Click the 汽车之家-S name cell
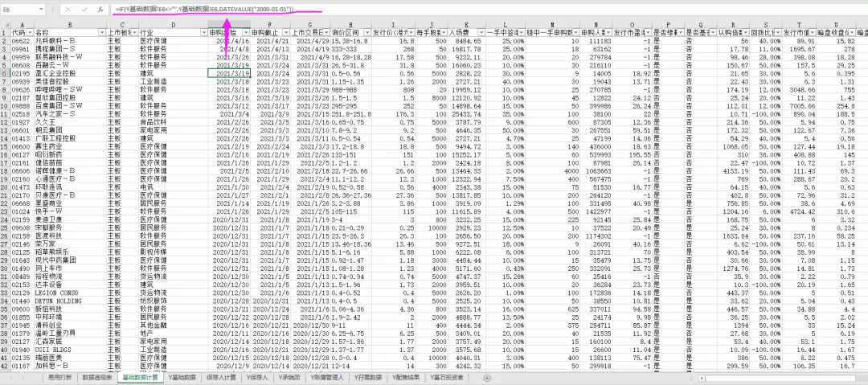This screenshot has height=385, width=868. pyautogui.click(x=70, y=113)
